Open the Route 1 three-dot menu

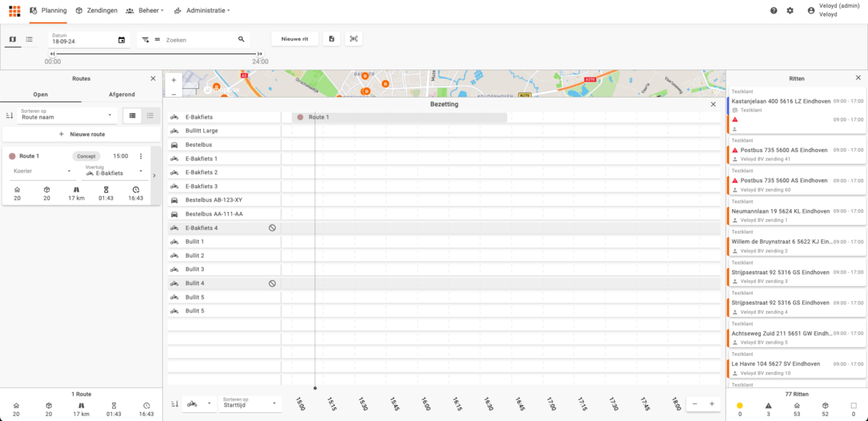point(141,156)
